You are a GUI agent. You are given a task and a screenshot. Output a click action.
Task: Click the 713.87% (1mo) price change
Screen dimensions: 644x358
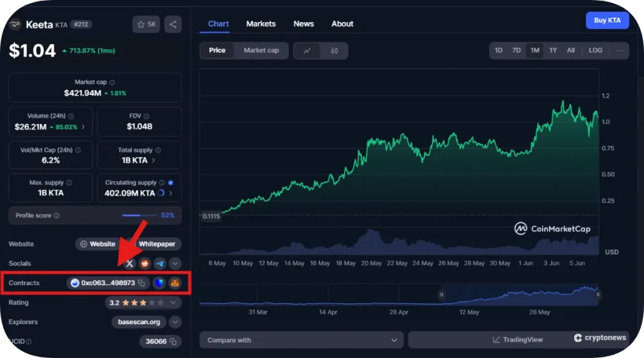click(x=89, y=50)
